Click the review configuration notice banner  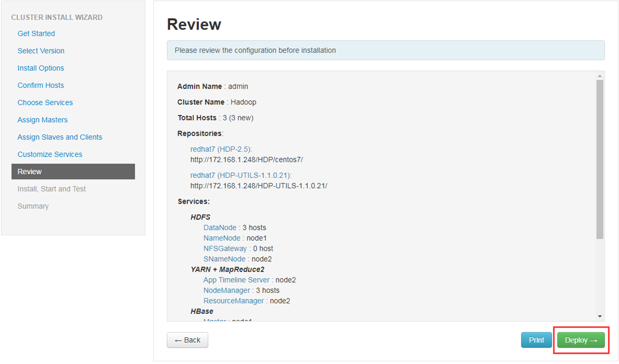click(x=386, y=50)
